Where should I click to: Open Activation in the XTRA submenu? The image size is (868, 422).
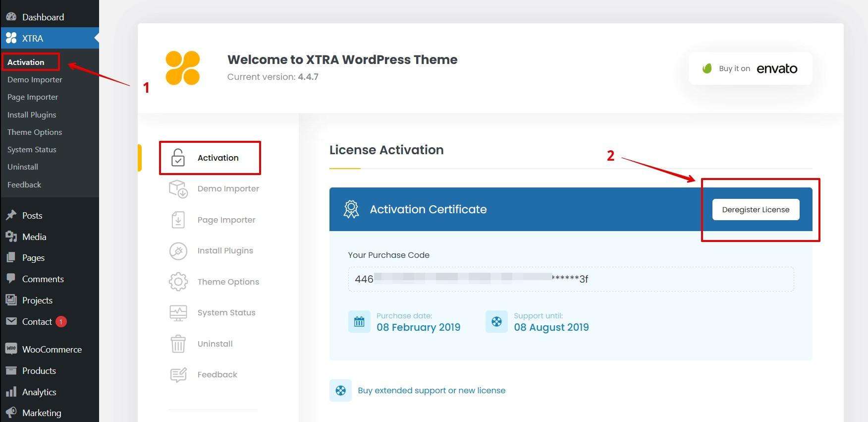click(26, 62)
